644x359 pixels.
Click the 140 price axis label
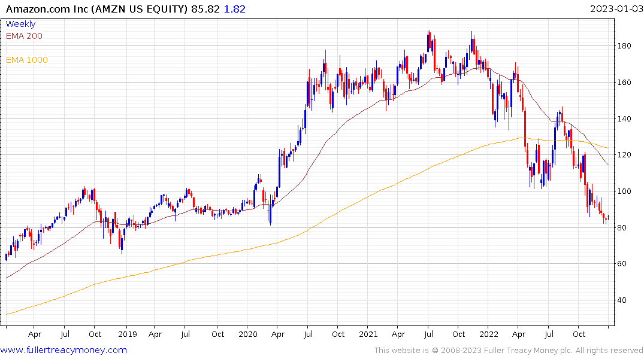pyautogui.click(x=624, y=119)
